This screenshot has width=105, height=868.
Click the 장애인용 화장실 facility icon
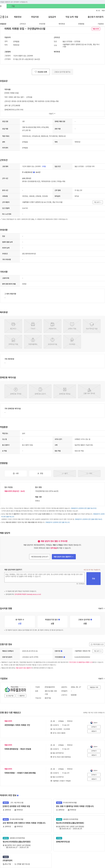[65, 391]
